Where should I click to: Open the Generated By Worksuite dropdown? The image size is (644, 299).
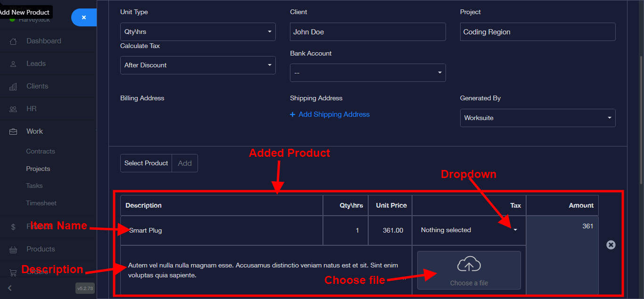click(x=537, y=118)
